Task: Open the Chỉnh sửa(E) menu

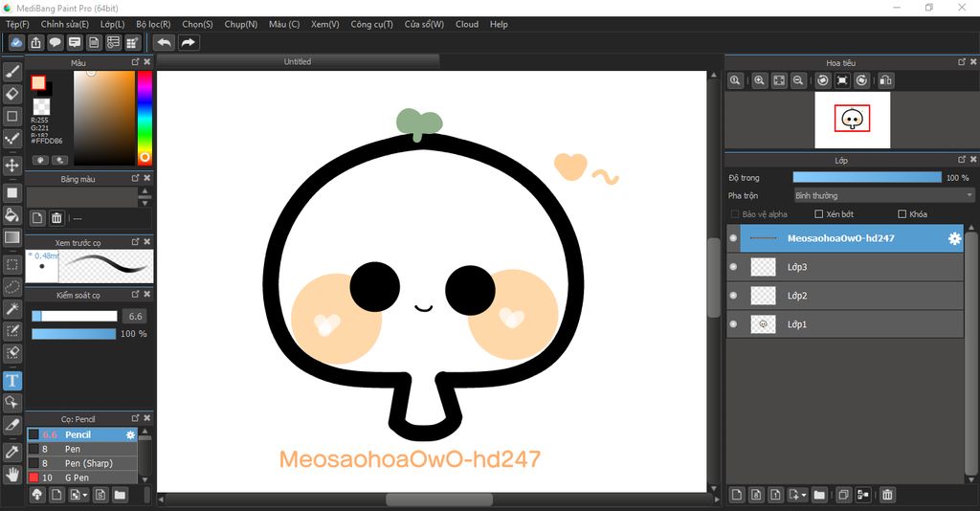Action: pyautogui.click(x=65, y=24)
